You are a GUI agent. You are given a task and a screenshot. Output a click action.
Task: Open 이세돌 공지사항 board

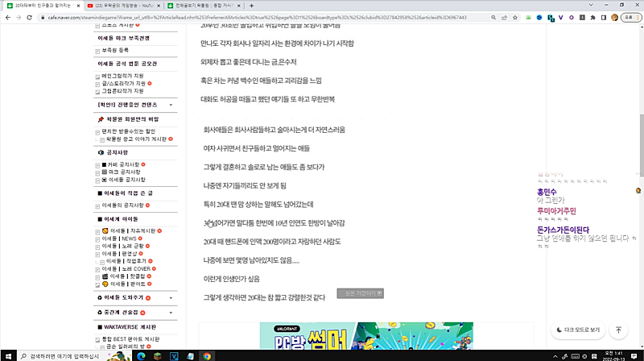click(x=127, y=180)
